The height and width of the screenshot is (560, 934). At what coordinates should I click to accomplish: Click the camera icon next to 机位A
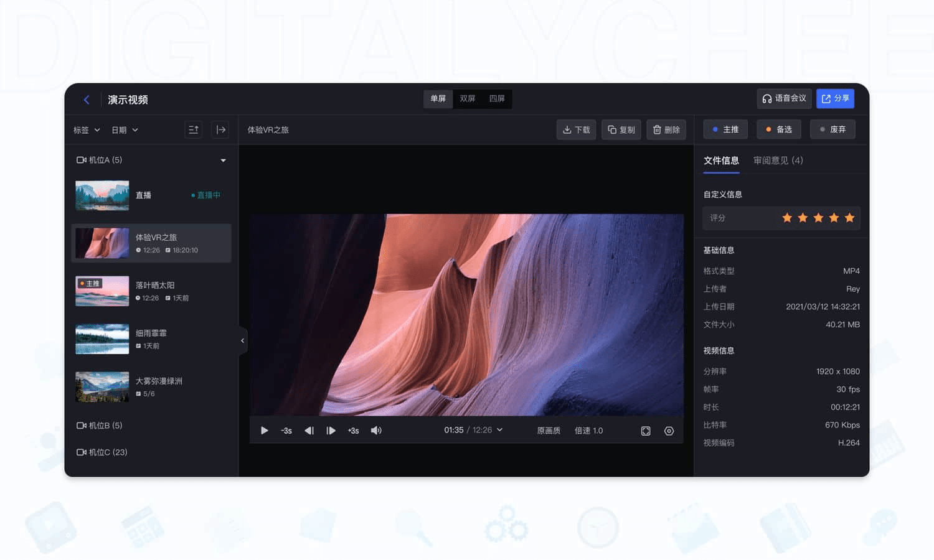coord(81,159)
